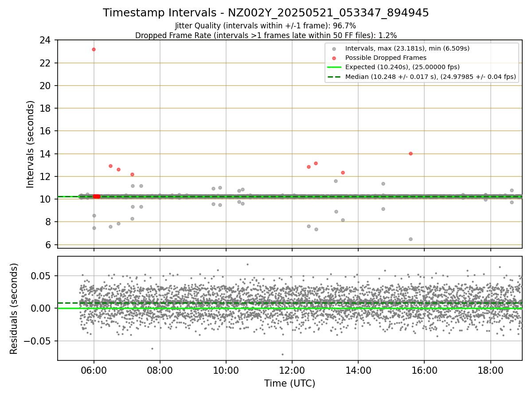Click the legend entry 'Intervals, max (23.181s), min (6.509s)'
This screenshot has height=399, width=532.
click(407, 48)
